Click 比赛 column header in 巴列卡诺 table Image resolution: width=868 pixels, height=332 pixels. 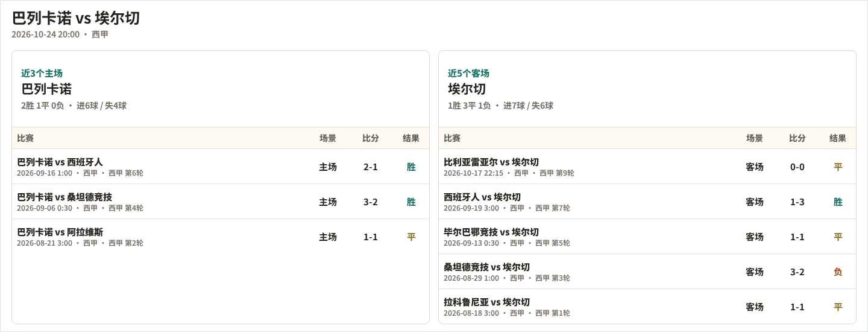[x=25, y=138]
